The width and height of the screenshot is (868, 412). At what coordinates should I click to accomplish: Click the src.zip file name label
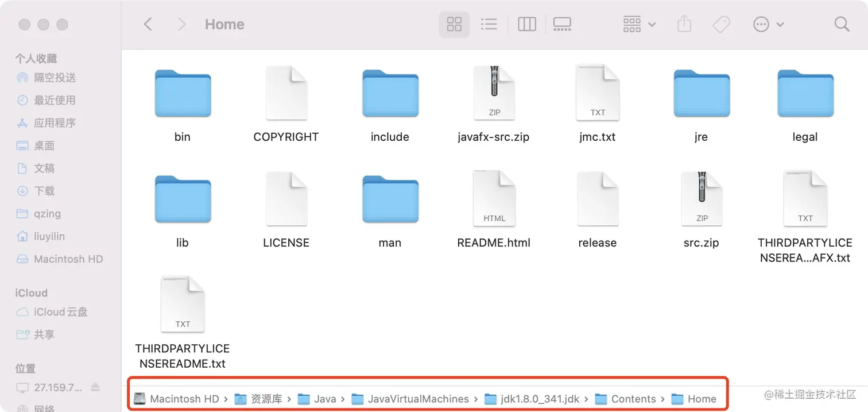(x=702, y=242)
